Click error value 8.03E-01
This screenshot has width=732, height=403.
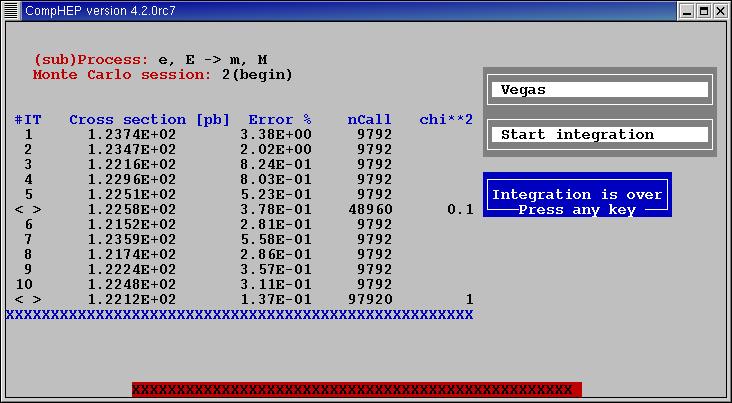pos(275,179)
